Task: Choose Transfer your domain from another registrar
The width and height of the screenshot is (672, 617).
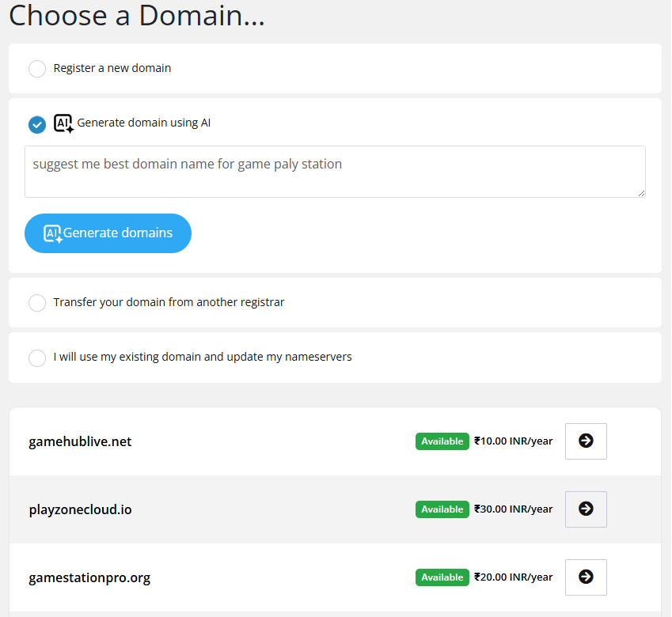Action: coord(37,303)
